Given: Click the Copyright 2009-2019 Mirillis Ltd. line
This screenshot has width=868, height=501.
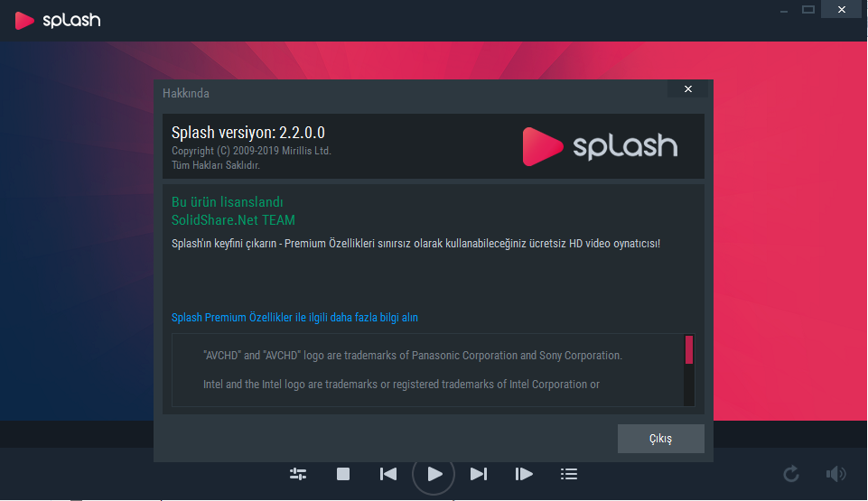Looking at the screenshot, I should pos(251,151).
